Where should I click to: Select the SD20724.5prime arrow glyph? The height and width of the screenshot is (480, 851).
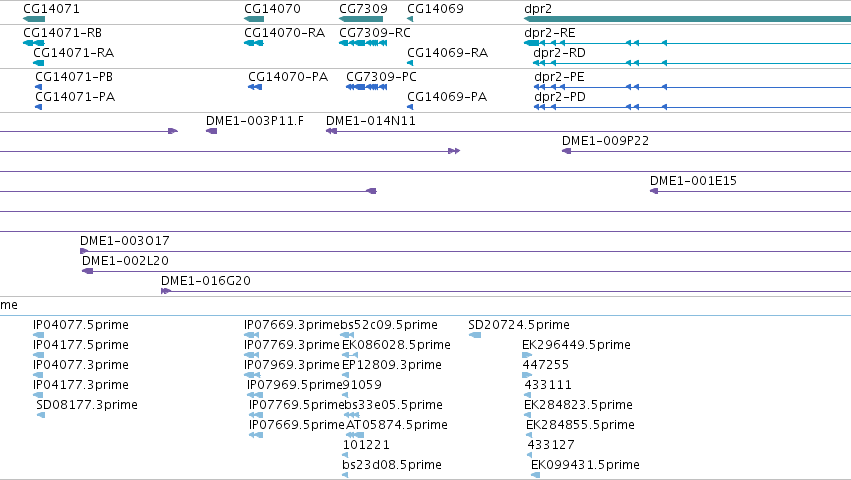tap(475, 335)
